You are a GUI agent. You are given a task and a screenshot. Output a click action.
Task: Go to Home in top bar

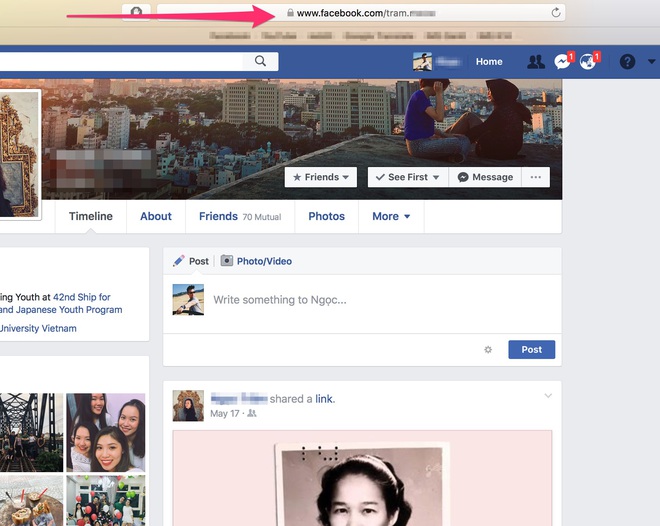coord(489,61)
